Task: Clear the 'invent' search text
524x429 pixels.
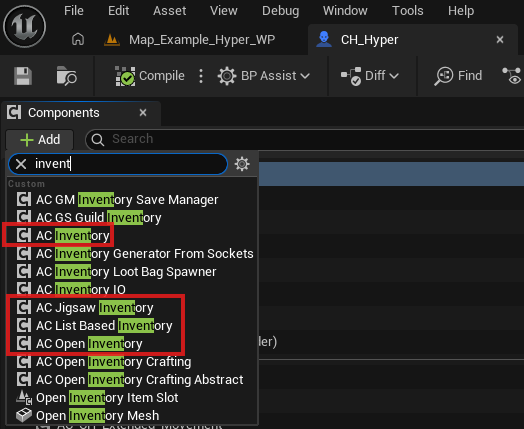Action: [x=21, y=164]
